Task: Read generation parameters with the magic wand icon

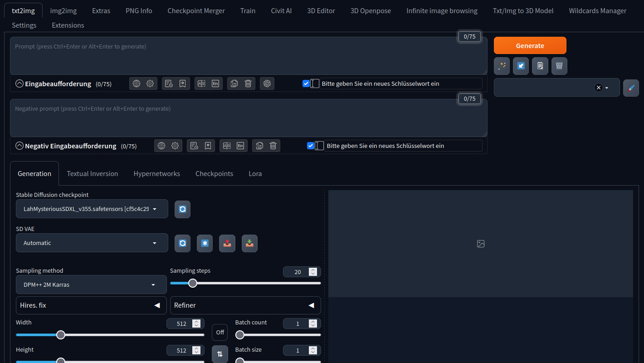Action: 502,66
